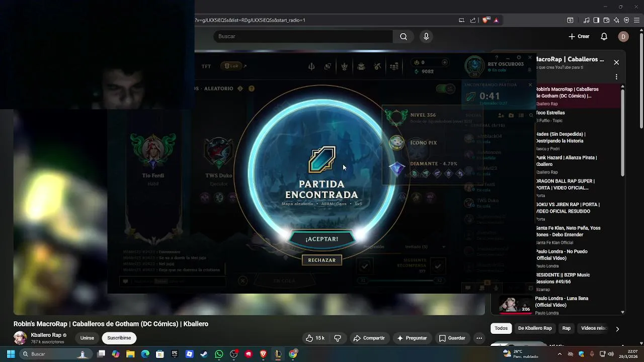
Task: Select the Todos filter chip
Action: click(501, 328)
